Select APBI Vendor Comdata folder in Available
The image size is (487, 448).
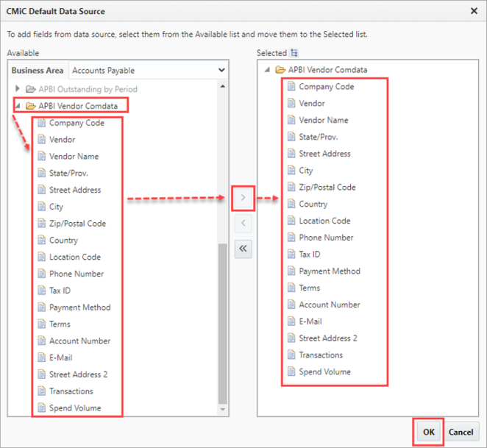pos(71,106)
